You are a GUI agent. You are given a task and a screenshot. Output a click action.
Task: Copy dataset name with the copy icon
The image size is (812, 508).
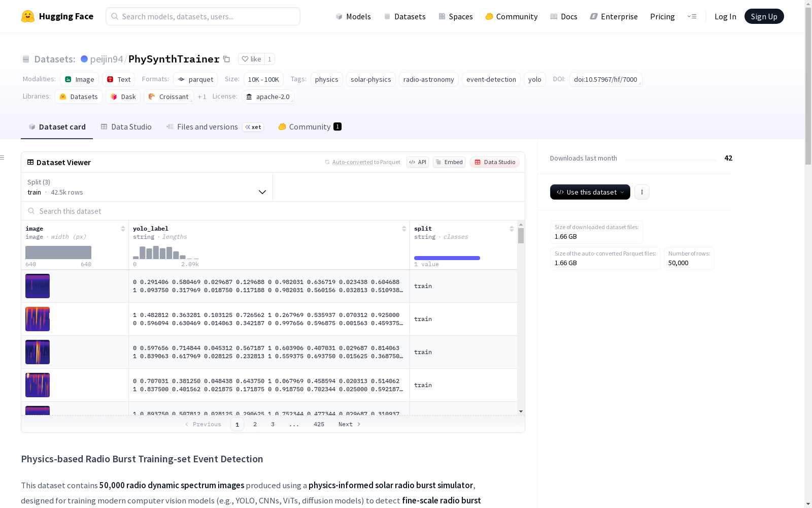coord(227,59)
